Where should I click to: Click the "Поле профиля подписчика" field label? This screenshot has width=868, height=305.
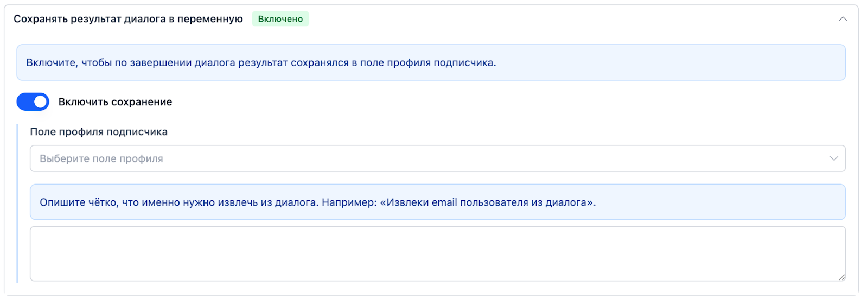[99, 132]
